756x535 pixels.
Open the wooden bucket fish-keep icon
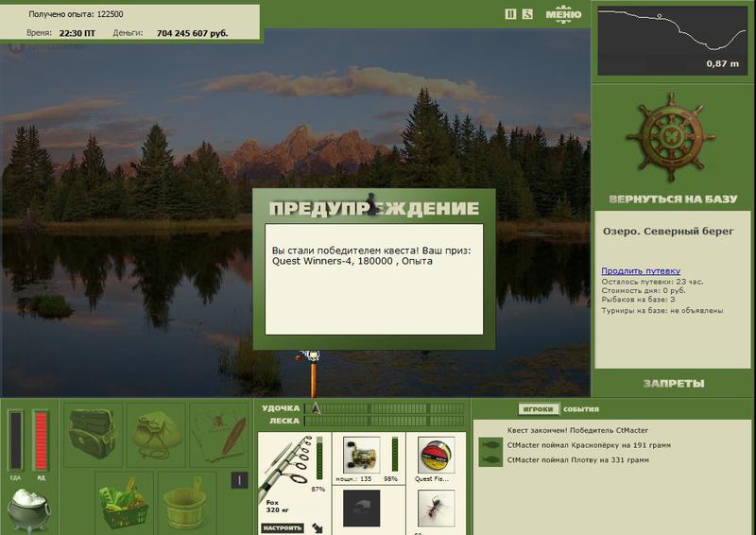click(x=187, y=503)
